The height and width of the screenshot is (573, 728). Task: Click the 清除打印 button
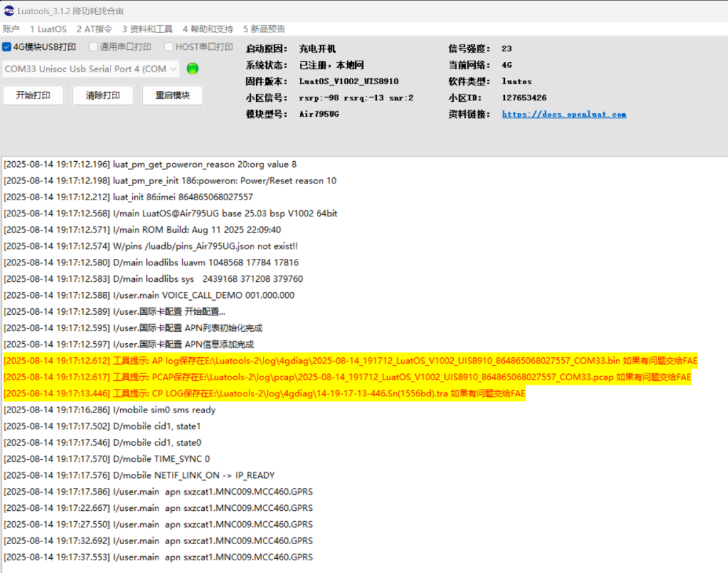(x=102, y=95)
